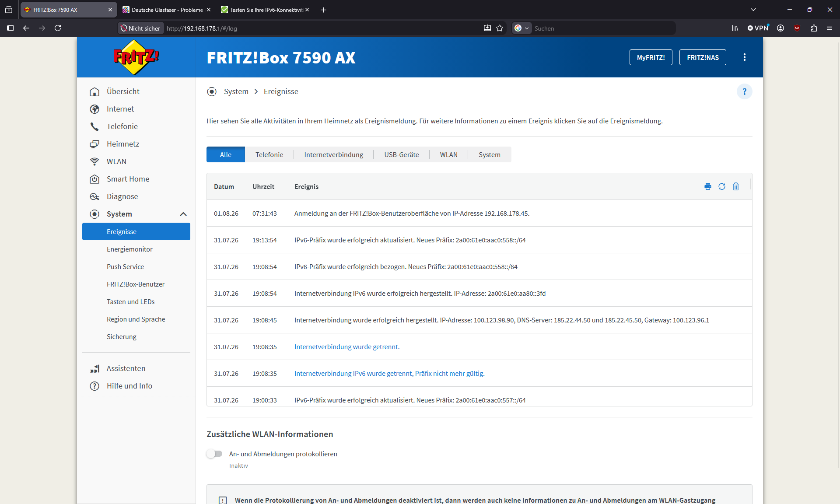Delete events with trash icon
This screenshot has height=504, width=840.
coord(736,186)
